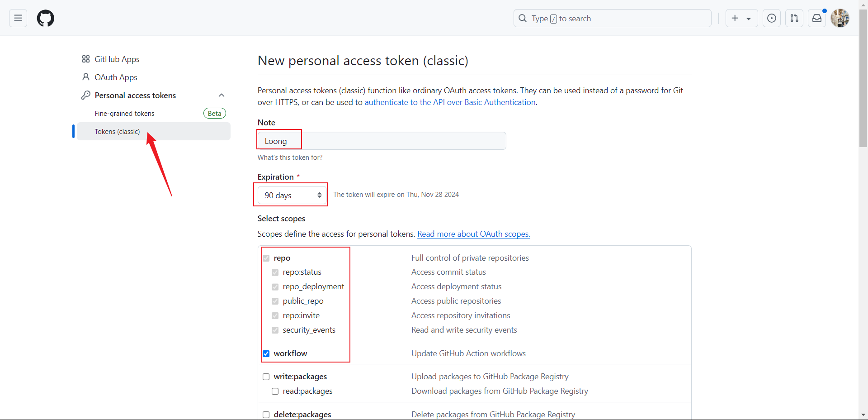Open the Pull requests icon in header
This screenshot has height=420, width=868.
(x=794, y=18)
